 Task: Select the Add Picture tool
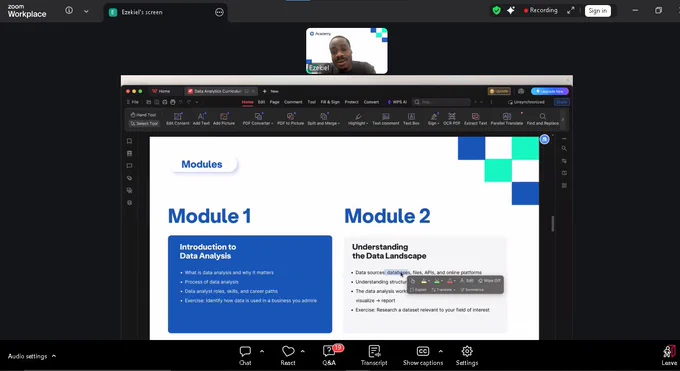[x=224, y=119]
